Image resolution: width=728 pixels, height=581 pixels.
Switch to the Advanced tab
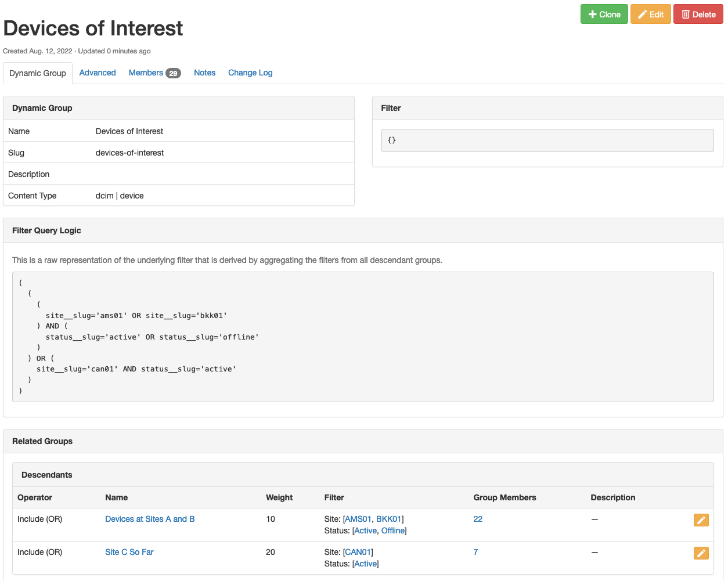(98, 73)
